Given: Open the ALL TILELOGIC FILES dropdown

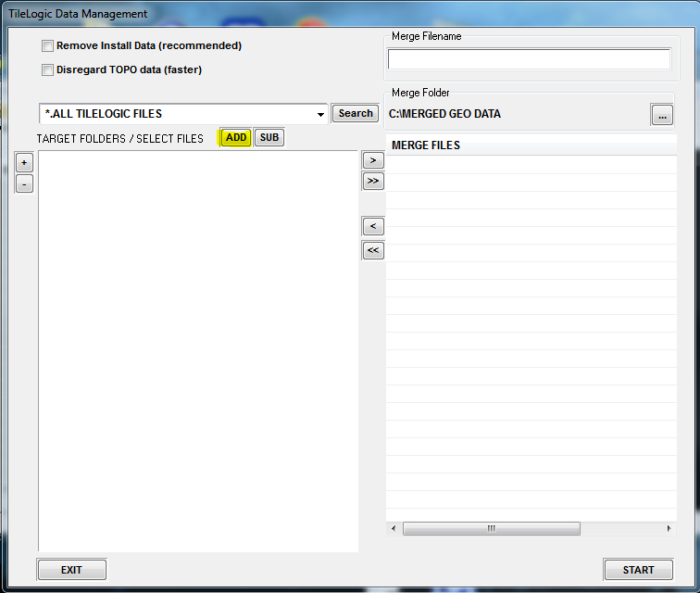Looking at the screenshot, I should point(320,114).
